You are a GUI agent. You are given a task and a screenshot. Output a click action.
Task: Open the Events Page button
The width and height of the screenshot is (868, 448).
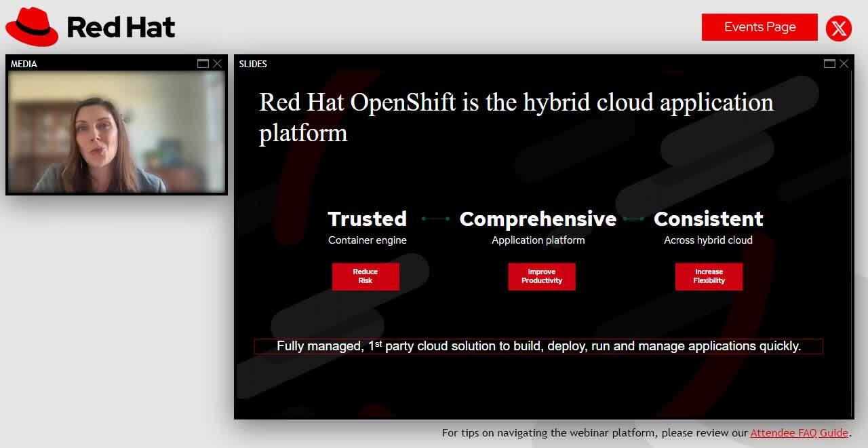[x=759, y=27]
